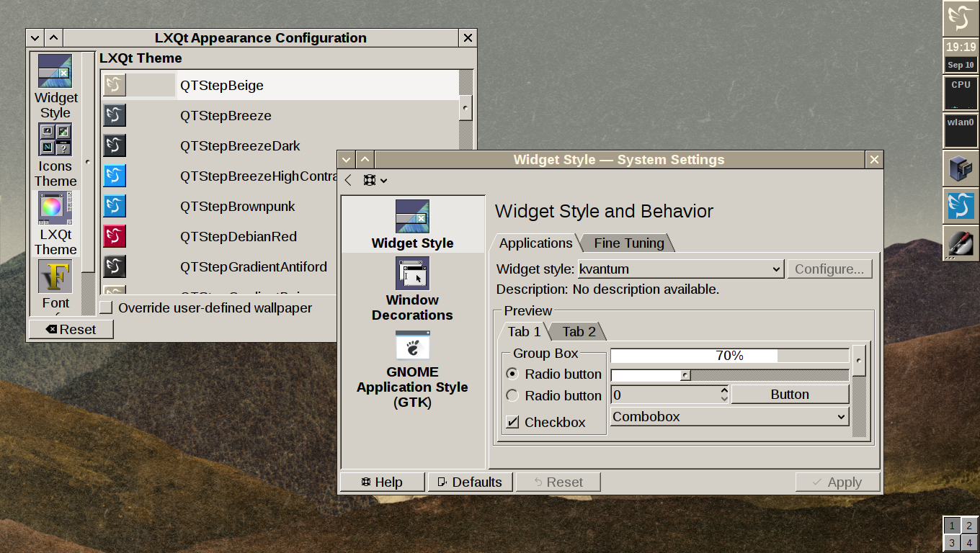Go back with System Settings back arrow
980x553 pixels.
click(348, 180)
